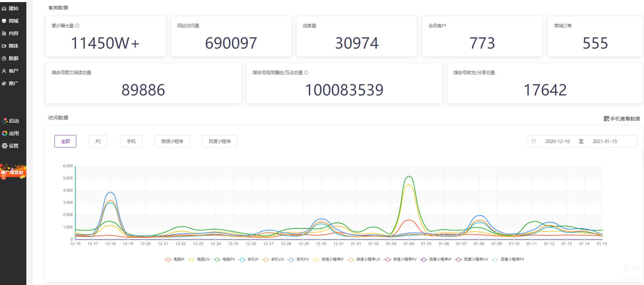Screen dimensions: 644x285
Task: Click the 01-04 peak on the chart
Action: [409, 177]
